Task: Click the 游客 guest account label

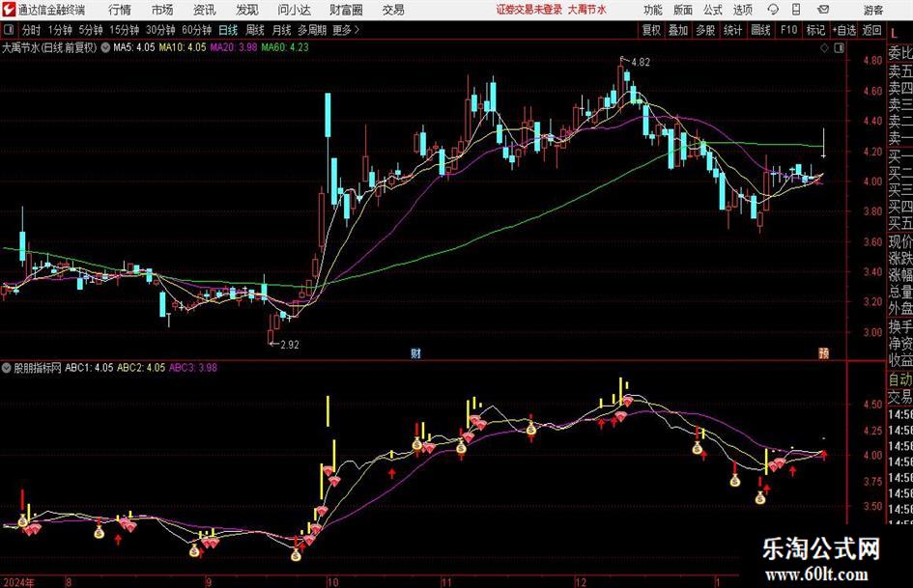Action: pos(872,10)
